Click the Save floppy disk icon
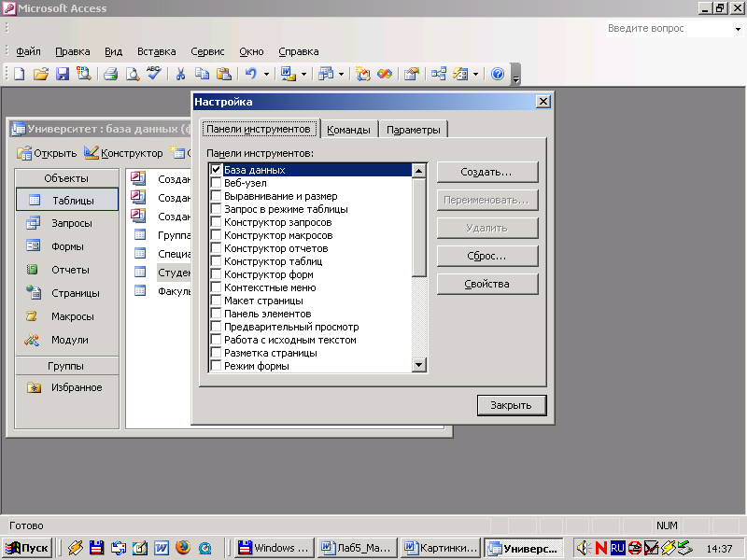 tap(63, 74)
